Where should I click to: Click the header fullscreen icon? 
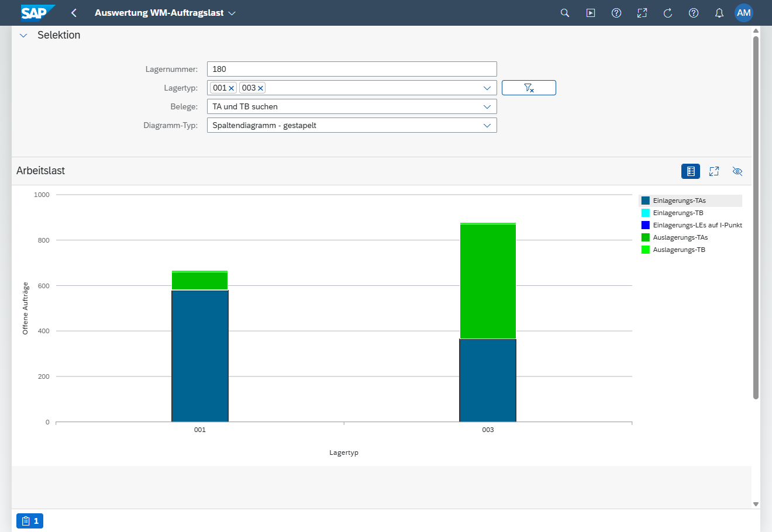642,13
